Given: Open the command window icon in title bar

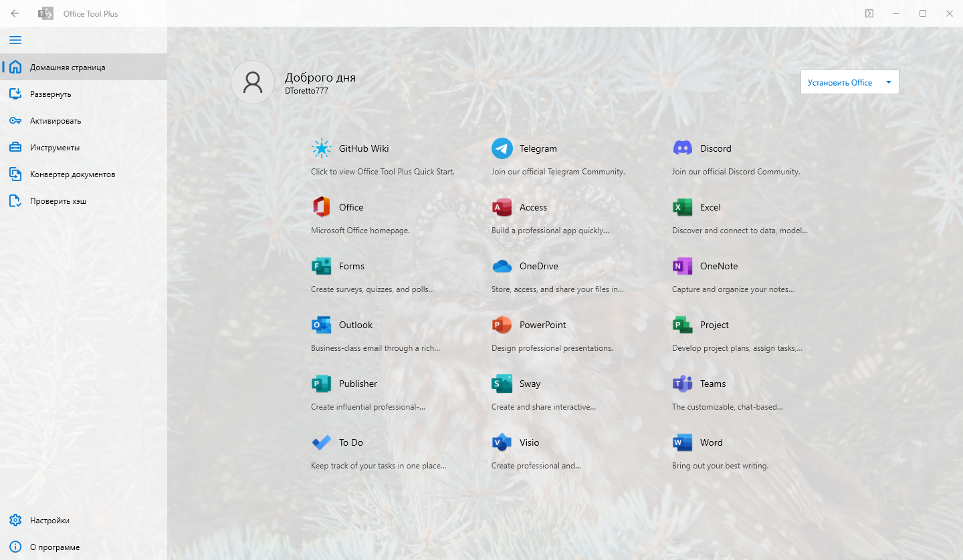Looking at the screenshot, I should click(x=869, y=13).
